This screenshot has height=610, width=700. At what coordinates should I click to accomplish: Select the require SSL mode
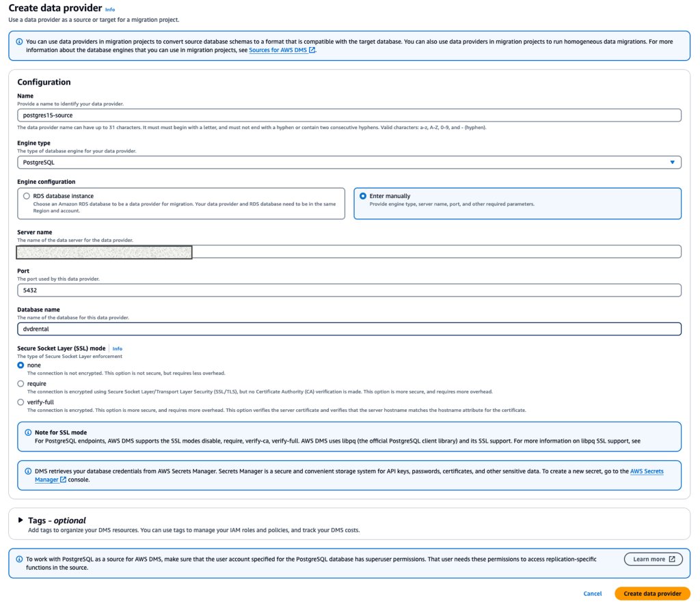click(21, 384)
